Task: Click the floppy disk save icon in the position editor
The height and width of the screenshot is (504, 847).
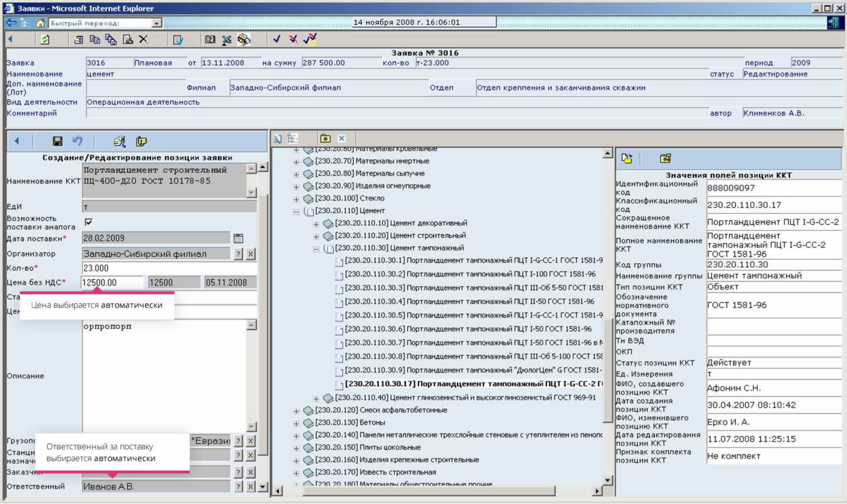Action: pyautogui.click(x=58, y=141)
